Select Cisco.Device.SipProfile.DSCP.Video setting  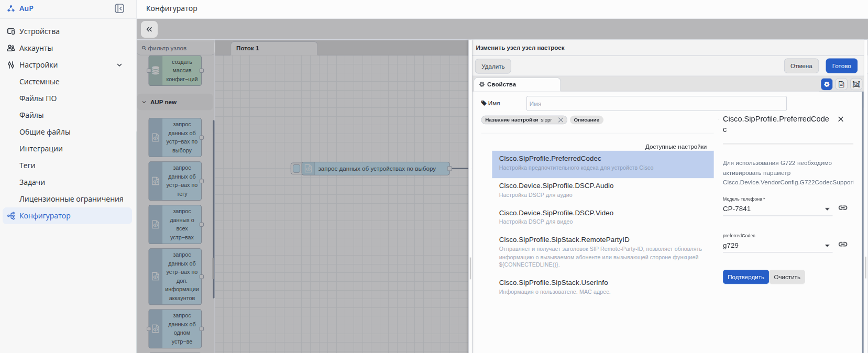602,217
